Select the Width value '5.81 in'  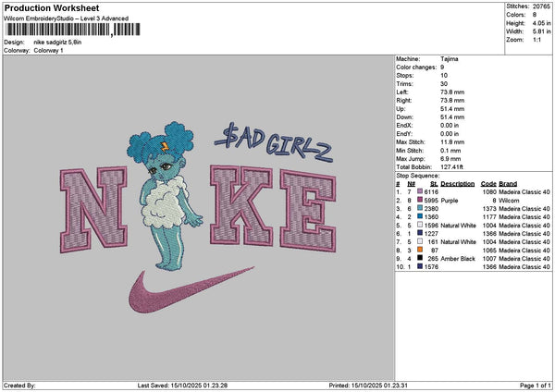pos(541,31)
